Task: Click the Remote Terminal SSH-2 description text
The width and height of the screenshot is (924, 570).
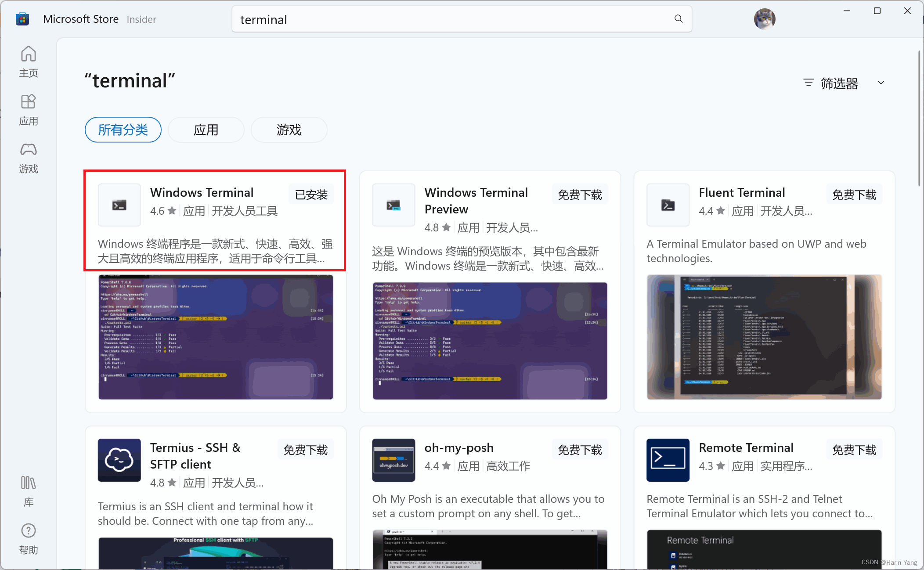Action: pyautogui.click(x=760, y=506)
